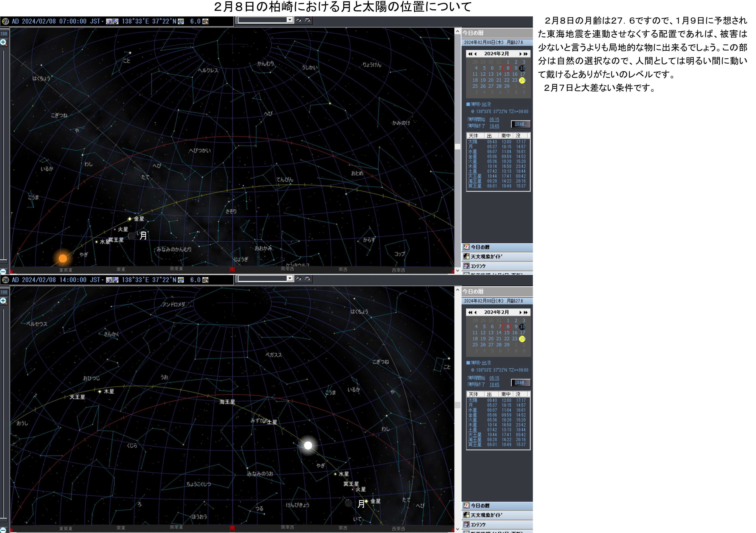Open clock time-setting icon in lower chart toolbar
This screenshot has width=756, height=533.
tap(109, 280)
